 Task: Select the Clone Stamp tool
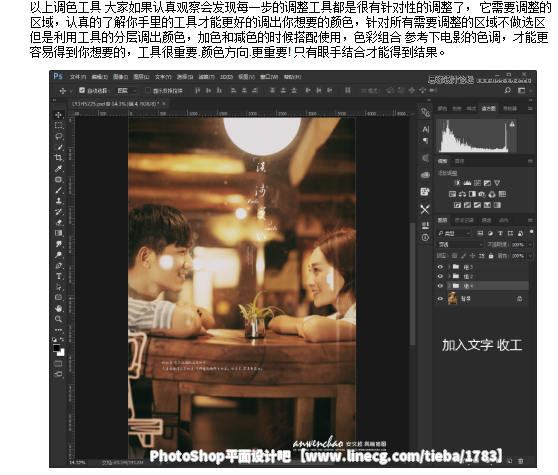click(59, 201)
